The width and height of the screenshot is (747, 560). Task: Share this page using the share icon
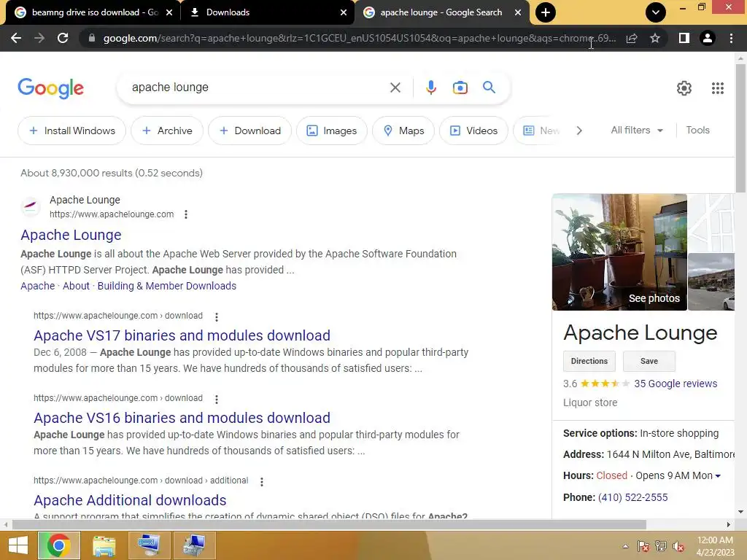coord(632,38)
